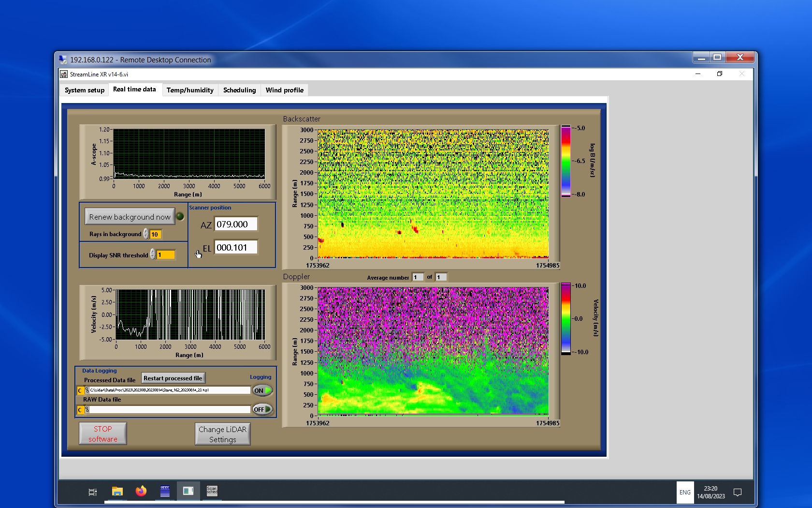The image size is (812, 508).
Task: Click the Task View taskbar icon
Action: 93,492
